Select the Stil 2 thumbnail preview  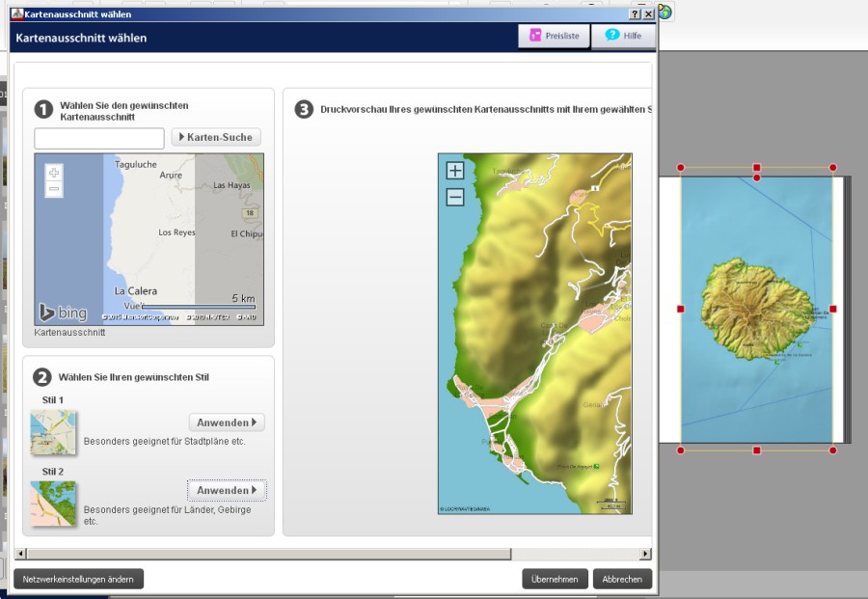pos(53,503)
